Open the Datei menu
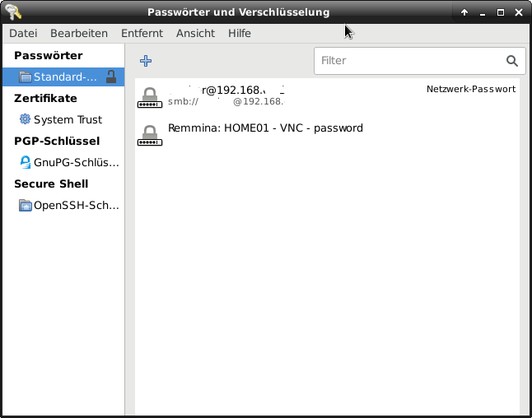 pyautogui.click(x=23, y=34)
